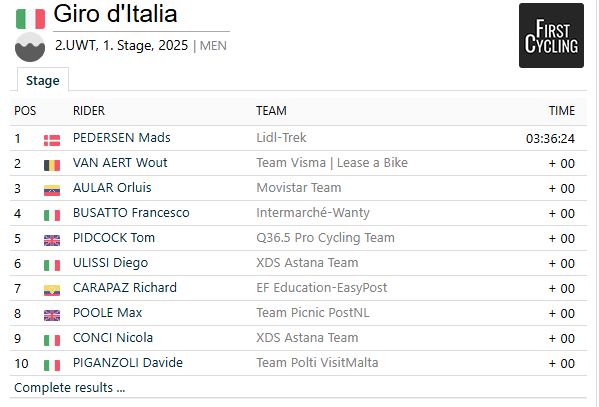Click Danish flag next to Pedersen Mads
599x407 pixels.
52,140
